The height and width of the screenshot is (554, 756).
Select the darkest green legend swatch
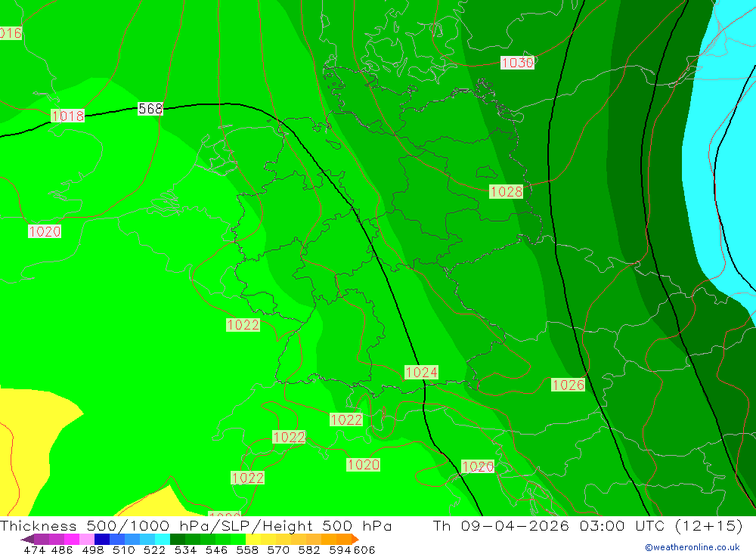click(x=178, y=539)
